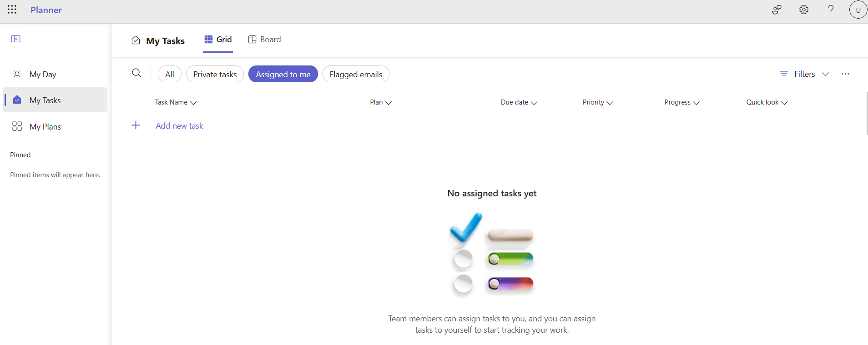This screenshot has height=345, width=868.
Task: Toggle the Private tasks filter
Action: [x=215, y=74]
